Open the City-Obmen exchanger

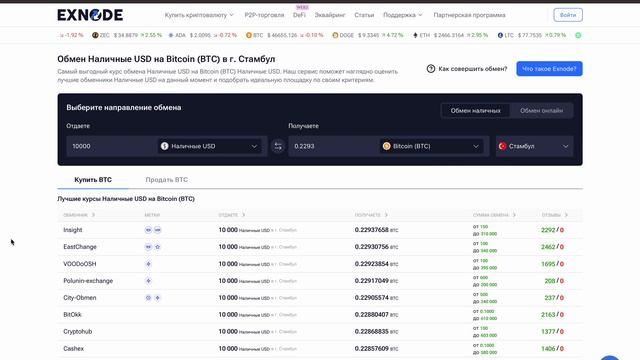pyautogui.click(x=80, y=298)
